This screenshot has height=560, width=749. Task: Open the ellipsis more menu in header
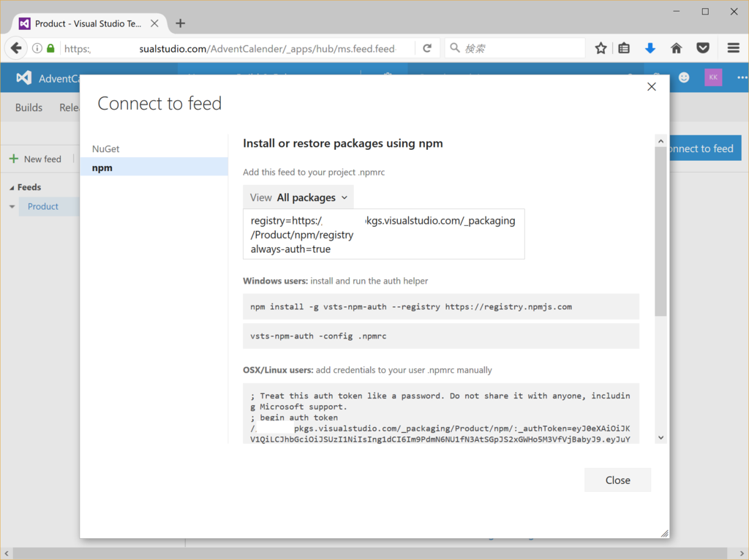click(742, 77)
